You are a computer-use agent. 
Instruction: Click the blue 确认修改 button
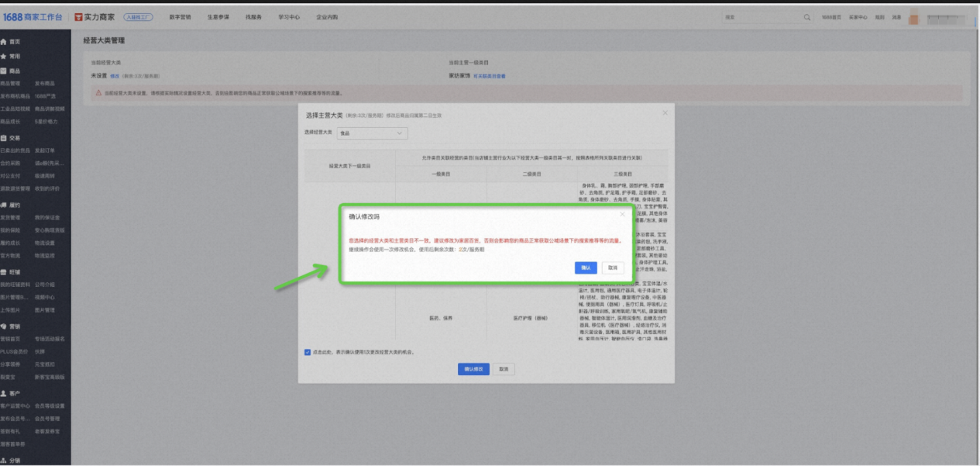point(473,369)
